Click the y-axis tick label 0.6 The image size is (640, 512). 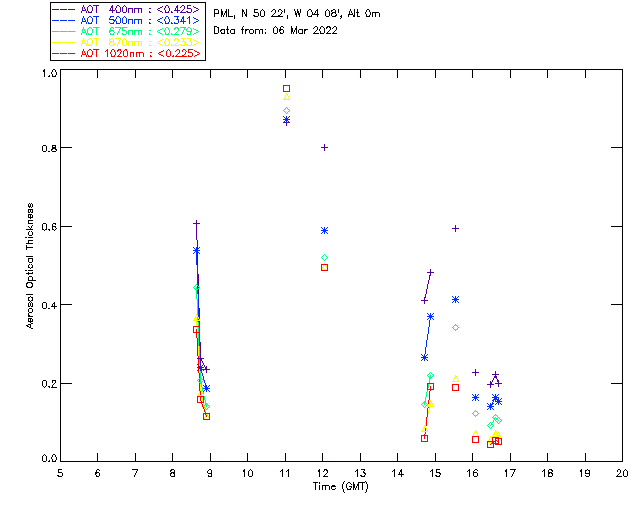click(49, 227)
